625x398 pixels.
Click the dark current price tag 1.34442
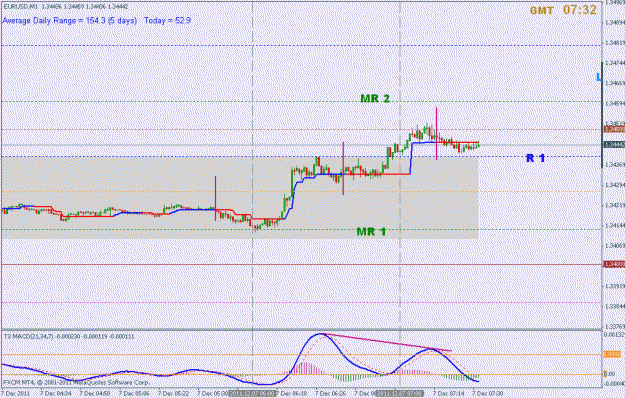click(x=614, y=145)
